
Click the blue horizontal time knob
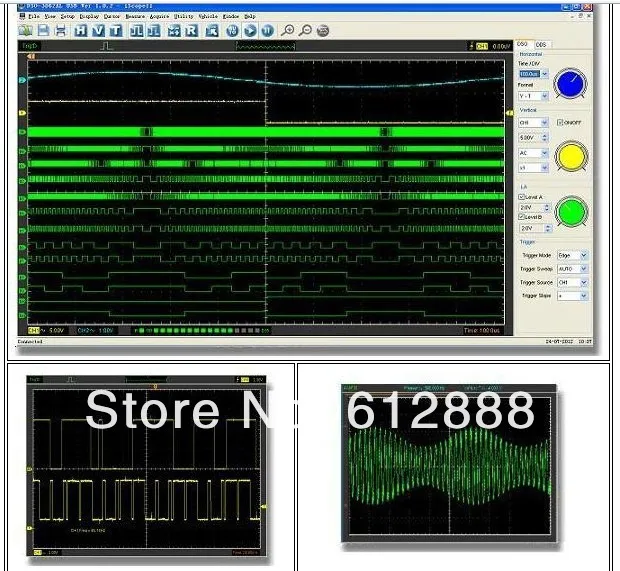coord(570,84)
